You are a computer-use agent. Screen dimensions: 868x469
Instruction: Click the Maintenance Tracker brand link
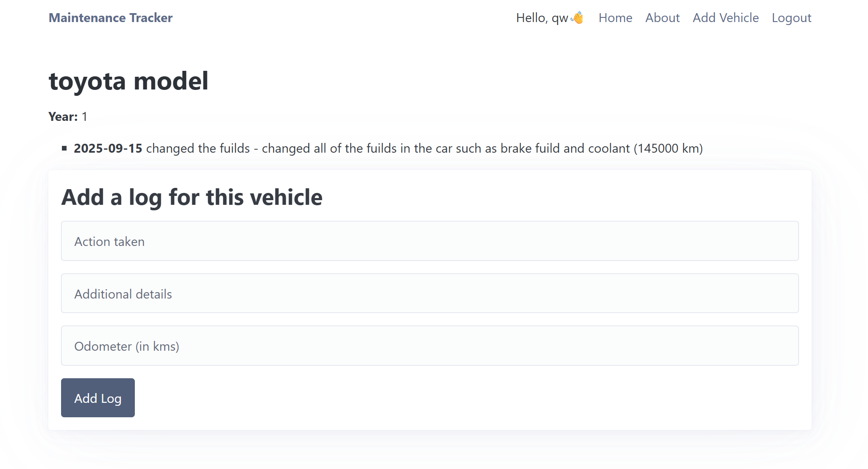point(111,18)
